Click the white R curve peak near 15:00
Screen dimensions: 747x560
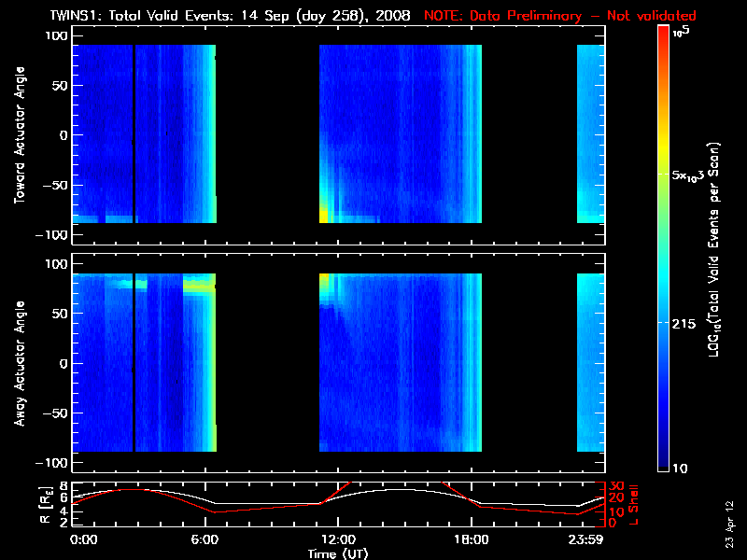(402, 489)
